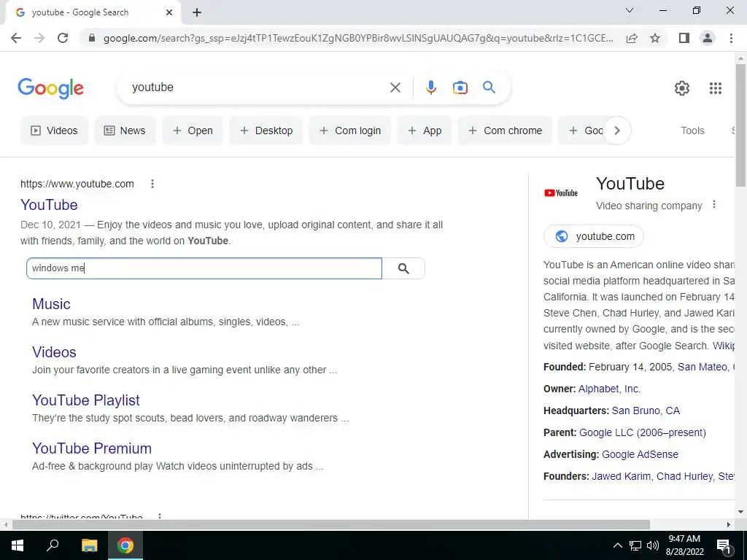
Task: Open the tab search chevron in title bar
Action: [x=630, y=10]
